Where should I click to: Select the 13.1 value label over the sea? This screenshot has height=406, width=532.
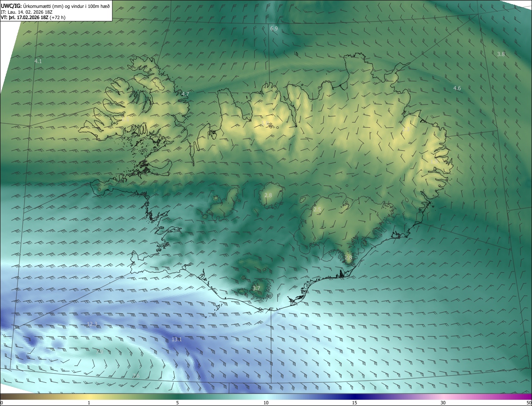177,340
